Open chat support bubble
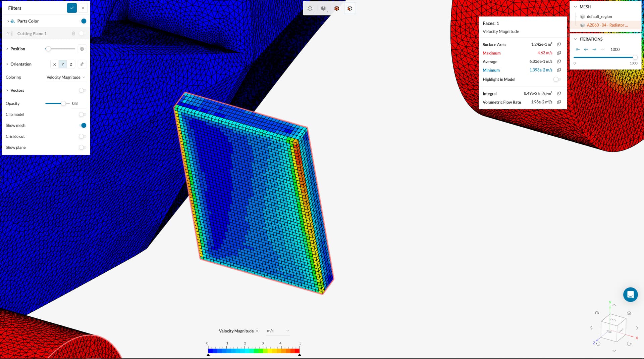Image resolution: width=644 pixels, height=359 pixels. point(630,295)
